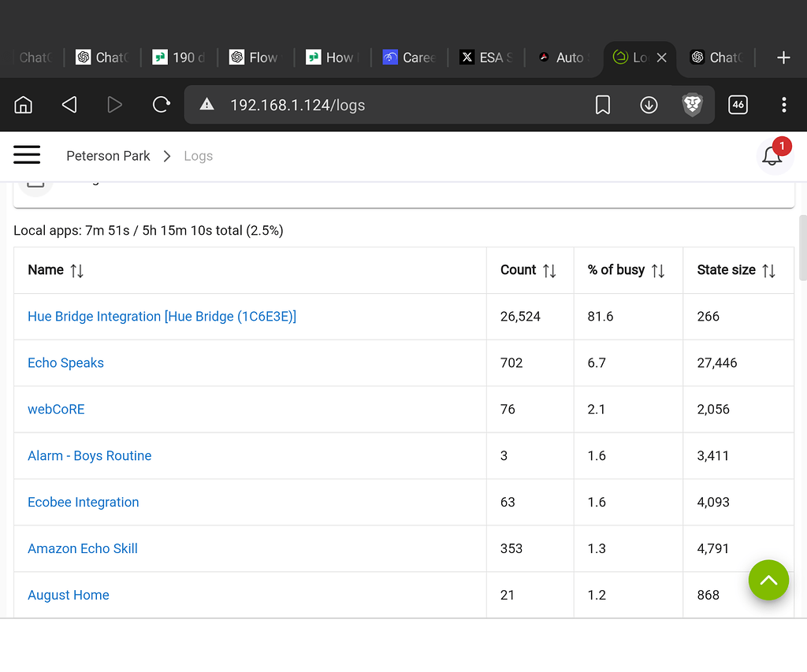Image resolution: width=807 pixels, height=672 pixels.
Task: Click the download icon in address bar
Action: pos(649,105)
